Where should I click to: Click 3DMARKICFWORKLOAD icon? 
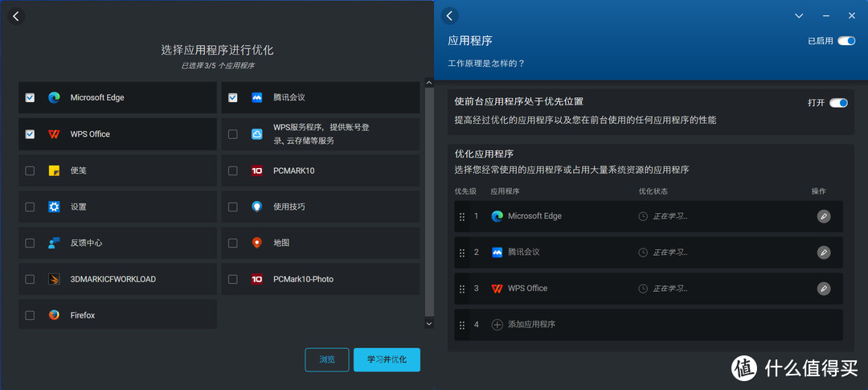pyautogui.click(x=54, y=279)
